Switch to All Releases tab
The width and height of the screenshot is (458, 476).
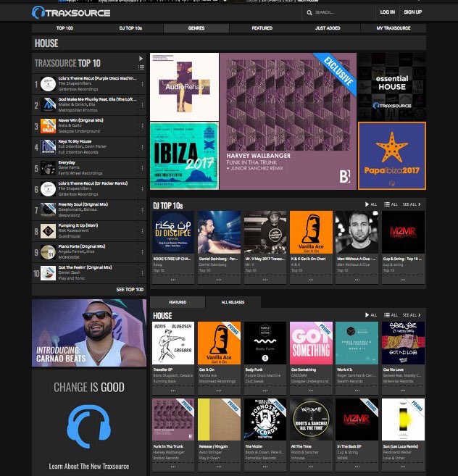(233, 302)
